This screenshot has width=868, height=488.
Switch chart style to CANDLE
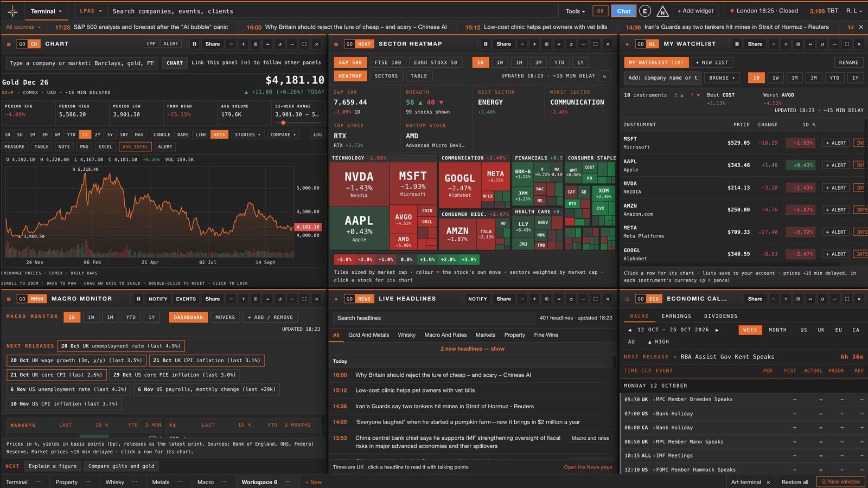[162, 134]
